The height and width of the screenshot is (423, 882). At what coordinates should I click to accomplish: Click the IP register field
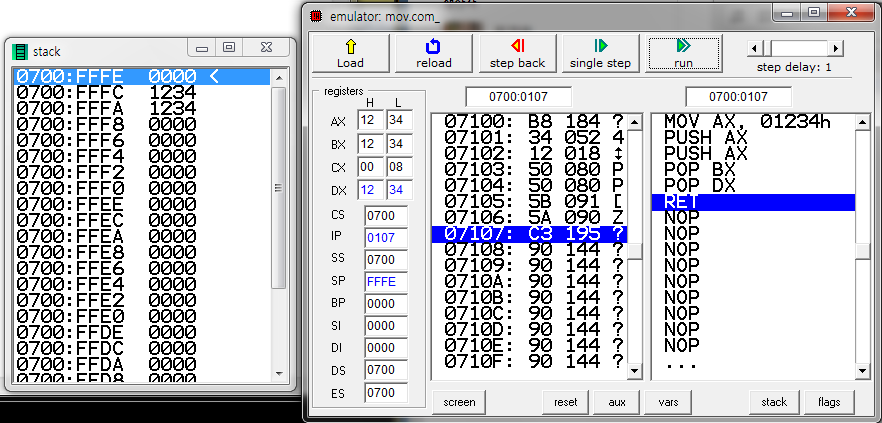[x=381, y=237]
